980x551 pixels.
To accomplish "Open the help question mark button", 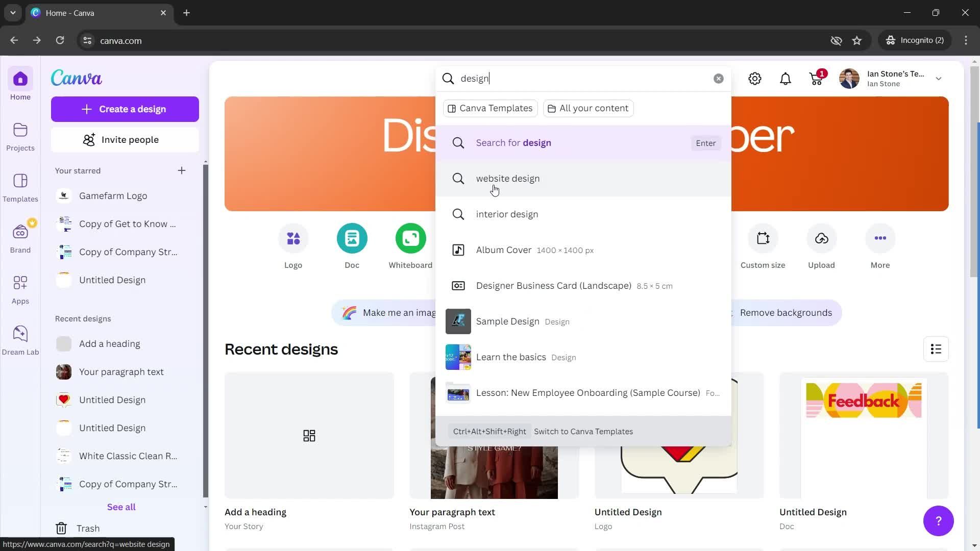I will (x=938, y=521).
